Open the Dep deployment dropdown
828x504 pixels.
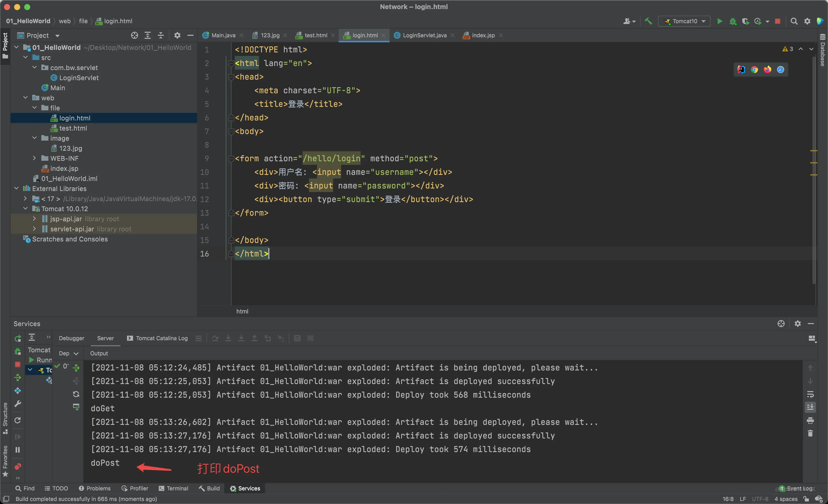(69, 354)
